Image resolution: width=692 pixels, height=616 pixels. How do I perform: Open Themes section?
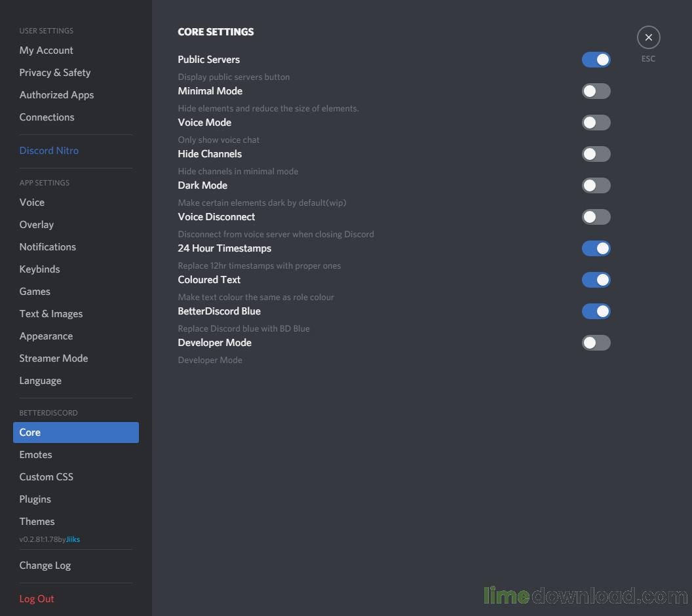pyautogui.click(x=76, y=522)
